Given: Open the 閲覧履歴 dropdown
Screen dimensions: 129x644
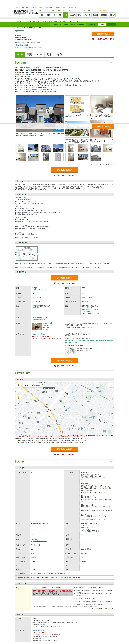Looking at the screenshot, I should click(92, 24).
